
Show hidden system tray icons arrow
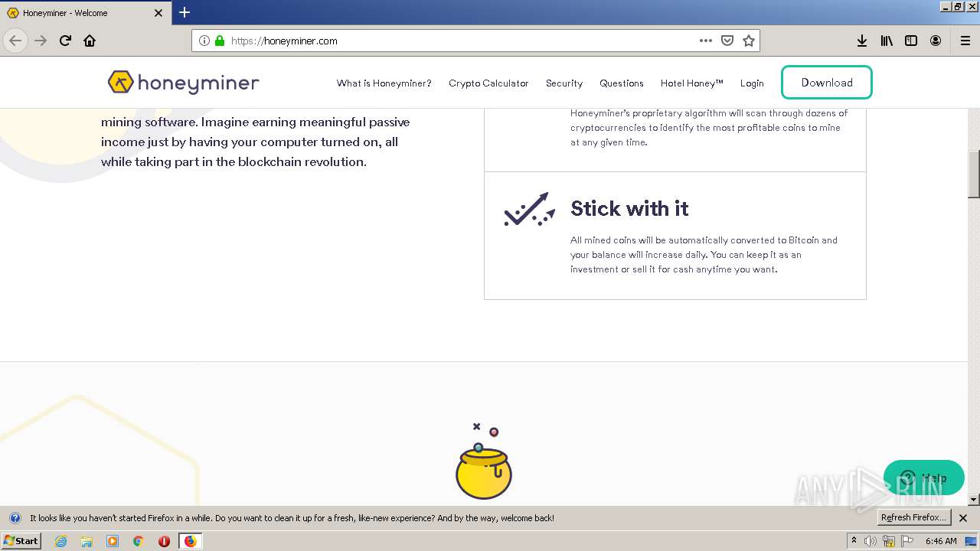click(x=854, y=540)
